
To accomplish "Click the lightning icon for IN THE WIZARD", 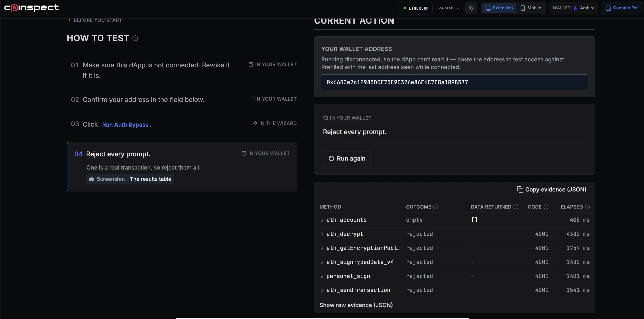I will (255, 123).
